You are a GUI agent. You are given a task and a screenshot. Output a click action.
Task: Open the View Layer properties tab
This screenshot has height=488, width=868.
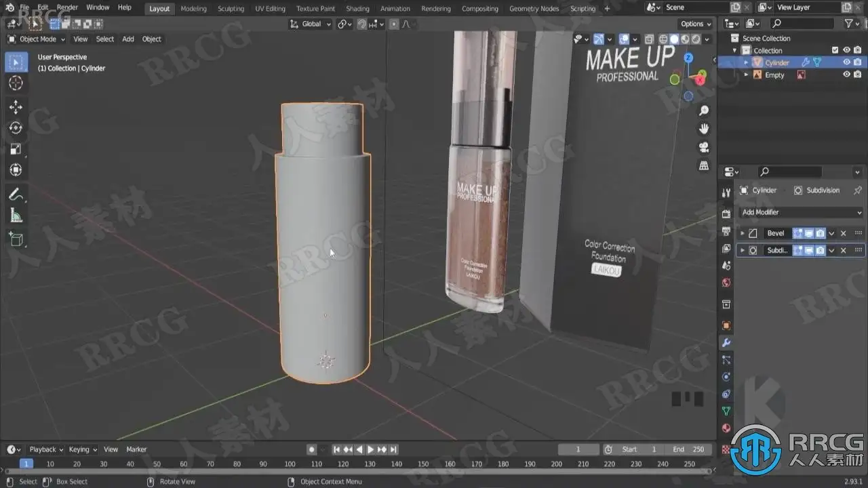[726, 249]
